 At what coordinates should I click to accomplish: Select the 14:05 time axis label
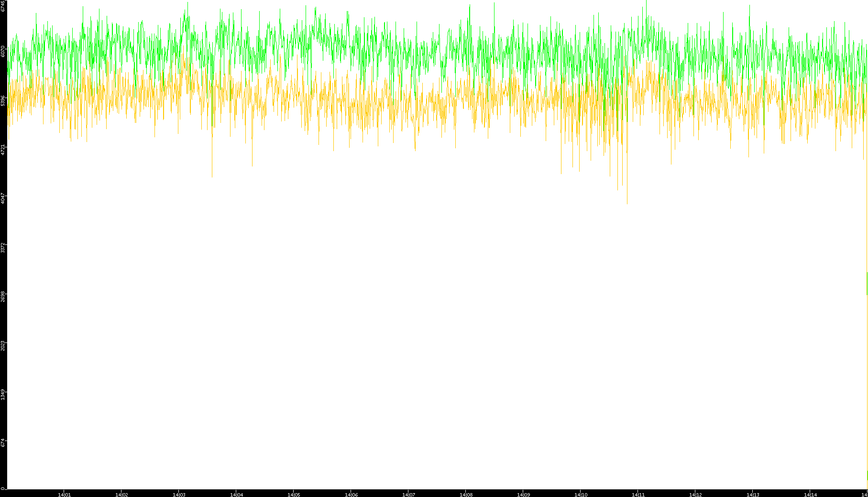[x=294, y=495]
